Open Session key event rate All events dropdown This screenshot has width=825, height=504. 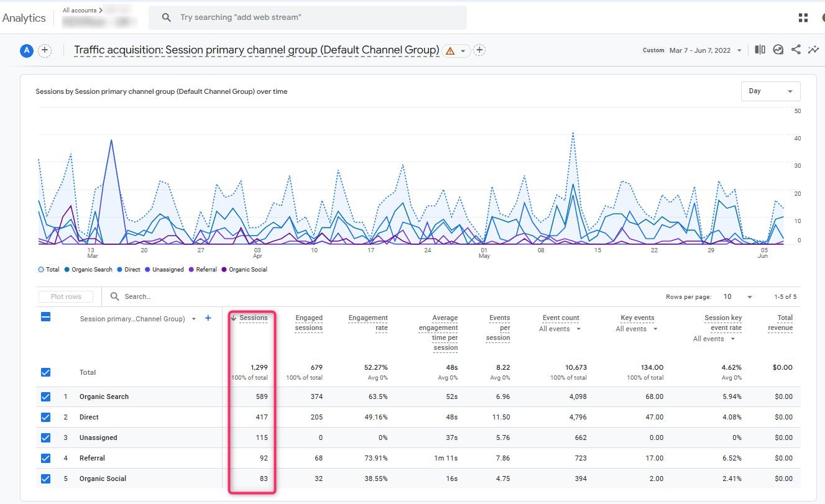coord(715,339)
